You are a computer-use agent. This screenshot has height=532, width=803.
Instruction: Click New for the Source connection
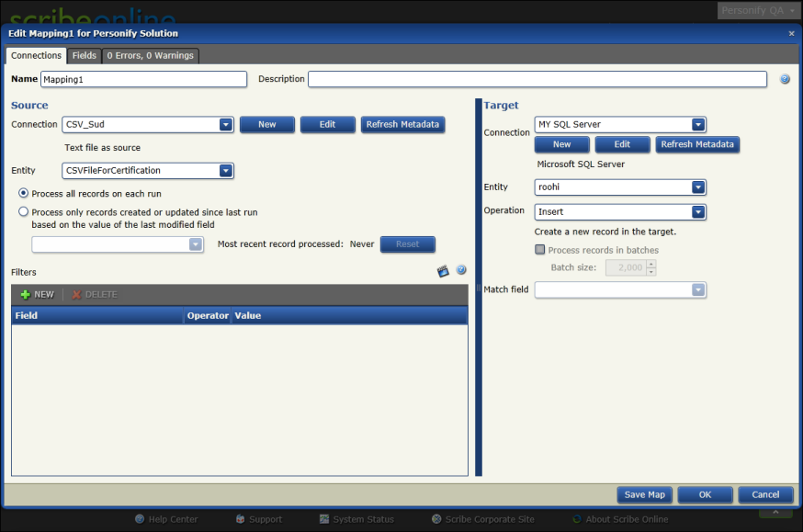pos(266,125)
